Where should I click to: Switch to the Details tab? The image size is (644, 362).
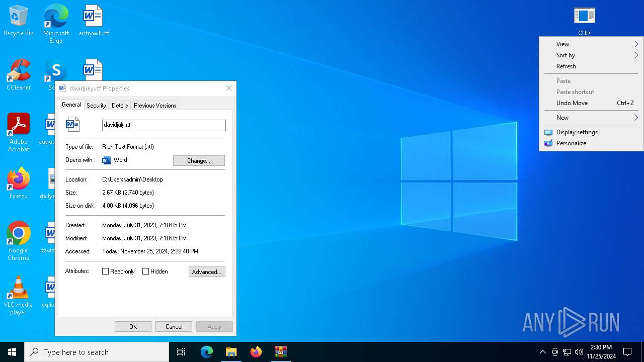coord(120,106)
